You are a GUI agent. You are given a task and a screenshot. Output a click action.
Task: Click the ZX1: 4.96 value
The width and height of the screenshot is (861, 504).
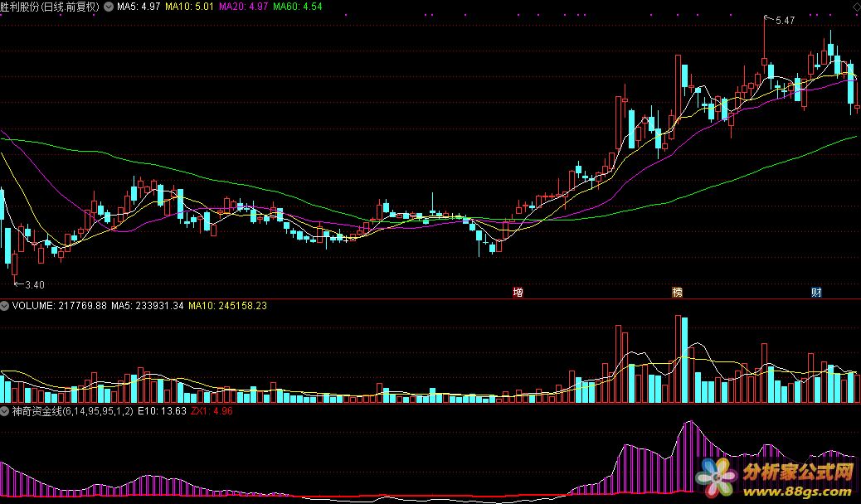(x=212, y=410)
